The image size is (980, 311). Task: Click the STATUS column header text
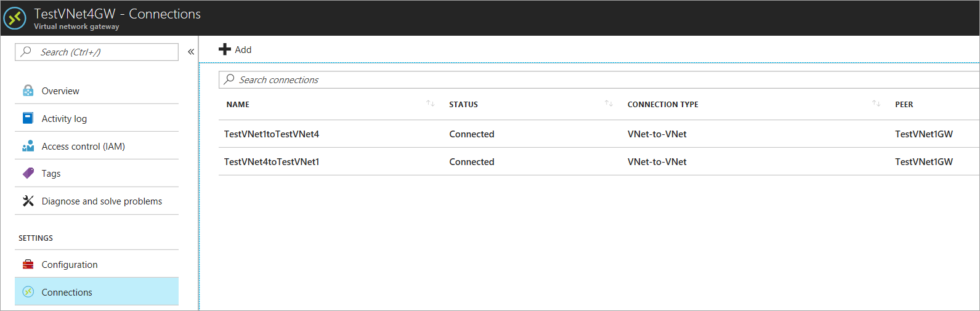click(463, 105)
